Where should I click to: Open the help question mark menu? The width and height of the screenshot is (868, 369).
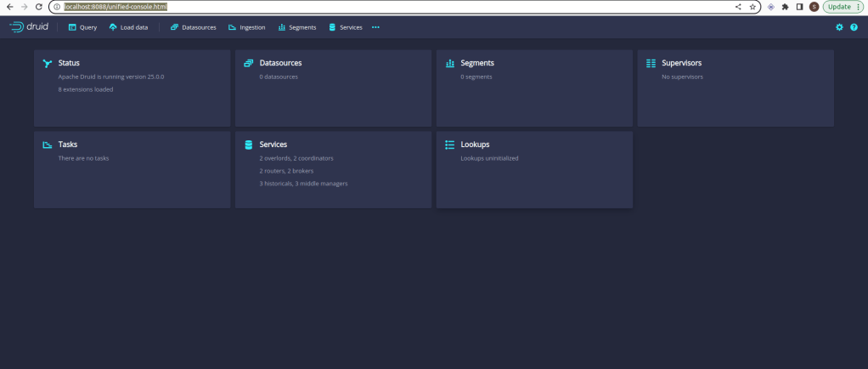pos(854,27)
